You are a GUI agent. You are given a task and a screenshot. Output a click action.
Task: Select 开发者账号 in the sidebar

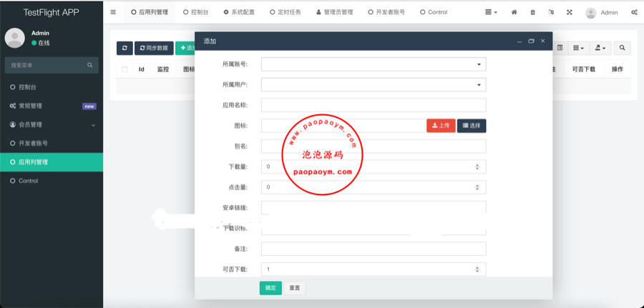pyautogui.click(x=33, y=143)
